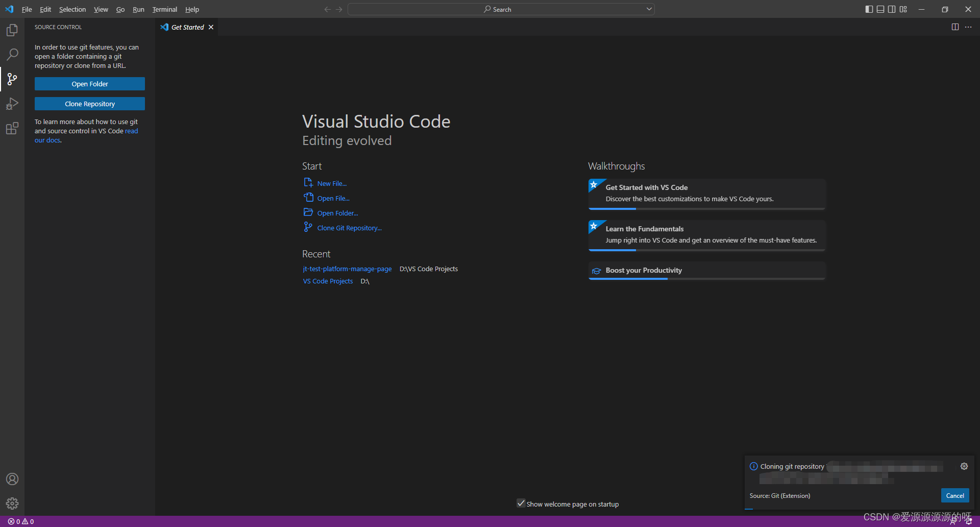
Task: Select the Source Control activity bar icon
Action: 12,79
